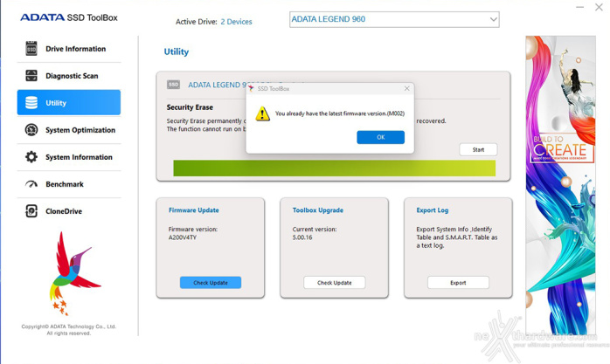Image resolution: width=610 pixels, height=364 pixels.
Task: Click the CloneDrive icon
Action: click(31, 211)
